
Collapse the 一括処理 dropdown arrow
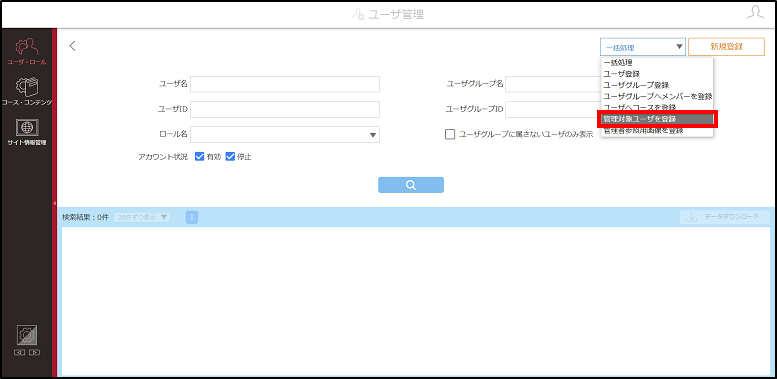[678, 47]
